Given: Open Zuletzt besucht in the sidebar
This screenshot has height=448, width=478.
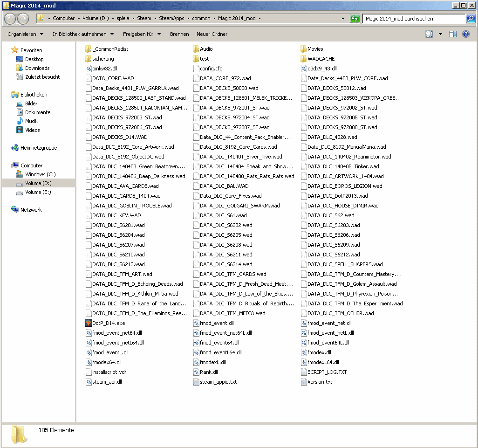Looking at the screenshot, I should (42, 77).
